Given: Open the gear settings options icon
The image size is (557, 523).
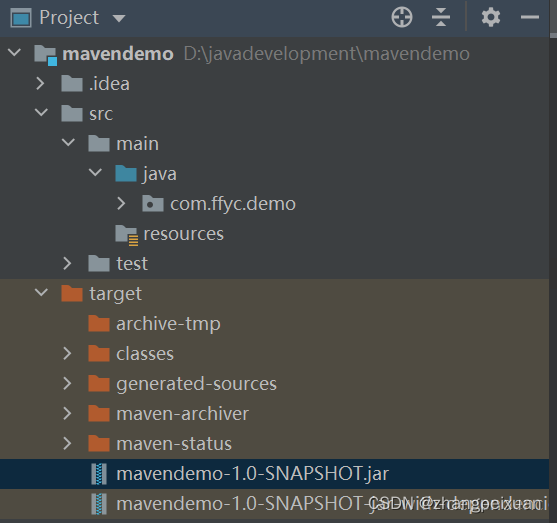Looking at the screenshot, I should coord(491,17).
